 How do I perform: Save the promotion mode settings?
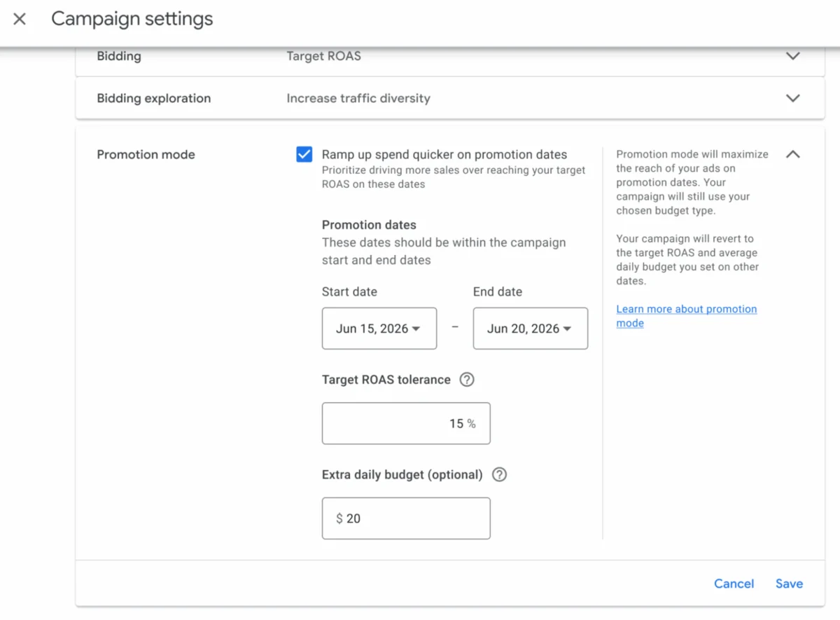point(789,584)
